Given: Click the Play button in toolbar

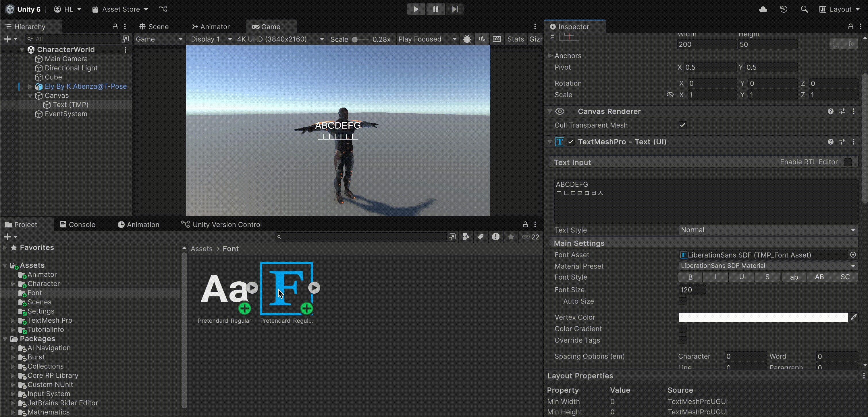Looking at the screenshot, I should pos(416,9).
